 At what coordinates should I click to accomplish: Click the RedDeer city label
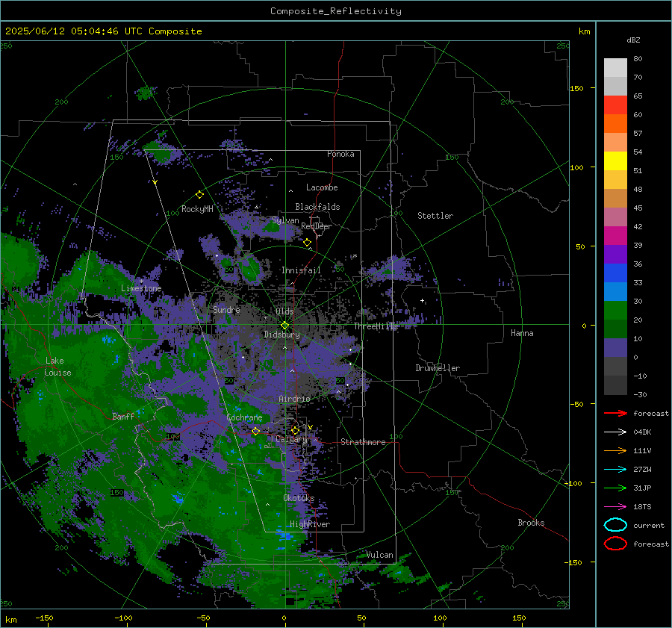tap(317, 226)
